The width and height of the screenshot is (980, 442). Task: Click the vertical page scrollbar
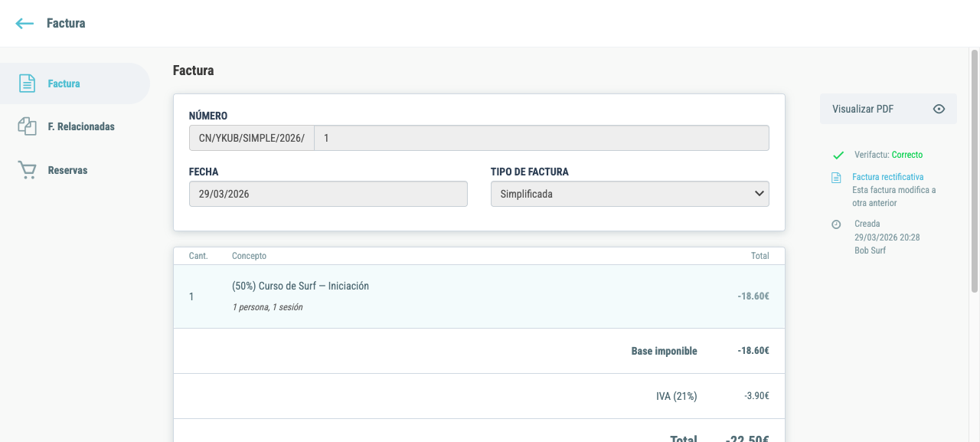click(x=974, y=172)
